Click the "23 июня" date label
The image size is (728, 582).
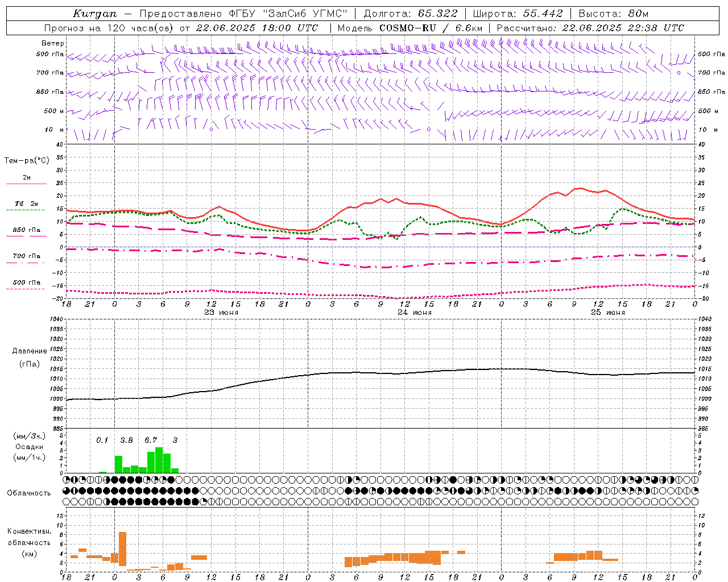tap(221, 313)
